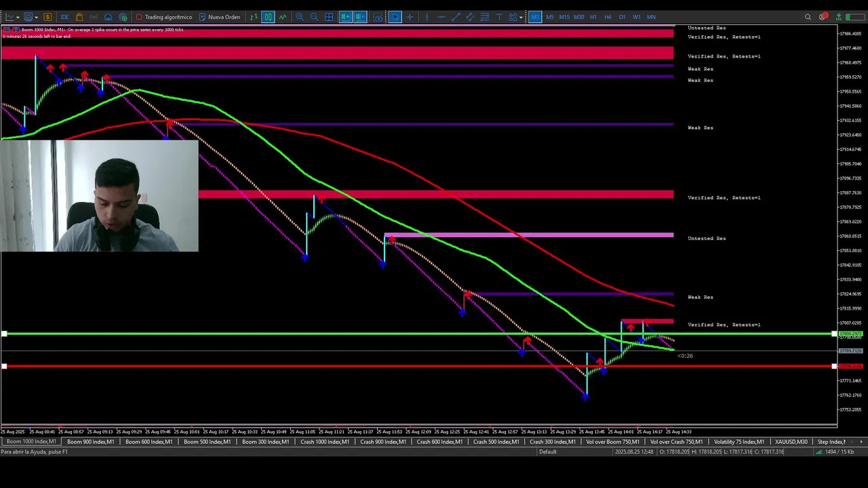The image size is (868, 488).
Task: Switch to Boom 900 Index,M1 tab
Action: pyautogui.click(x=90, y=442)
